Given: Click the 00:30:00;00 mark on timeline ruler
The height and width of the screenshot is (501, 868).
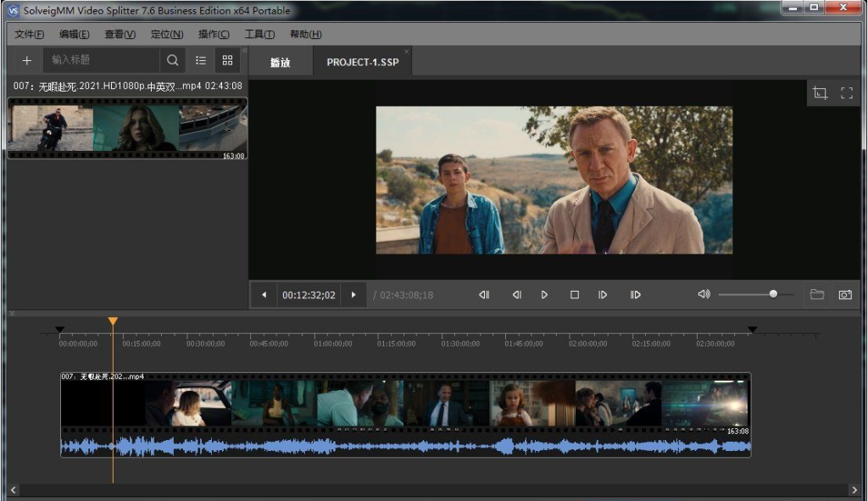Looking at the screenshot, I should pos(205,344).
